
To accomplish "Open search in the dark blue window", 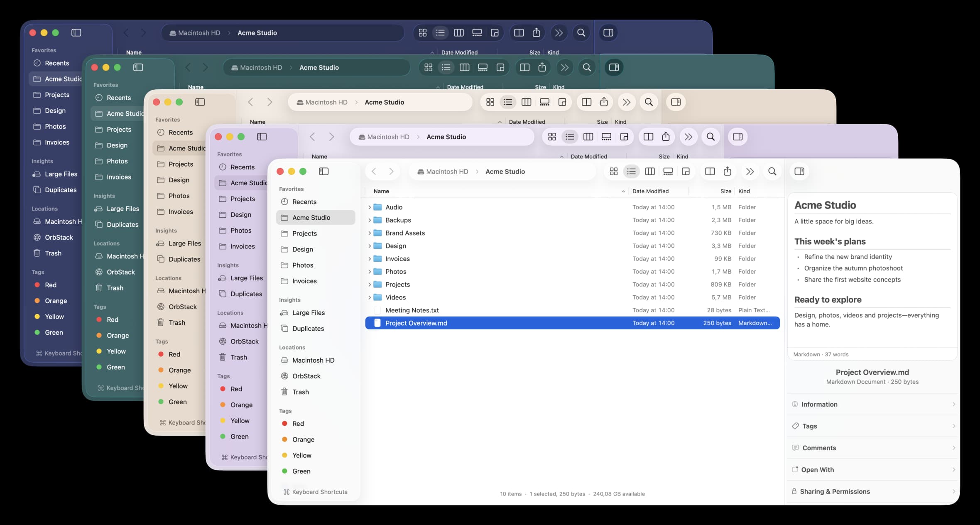I will coord(581,33).
